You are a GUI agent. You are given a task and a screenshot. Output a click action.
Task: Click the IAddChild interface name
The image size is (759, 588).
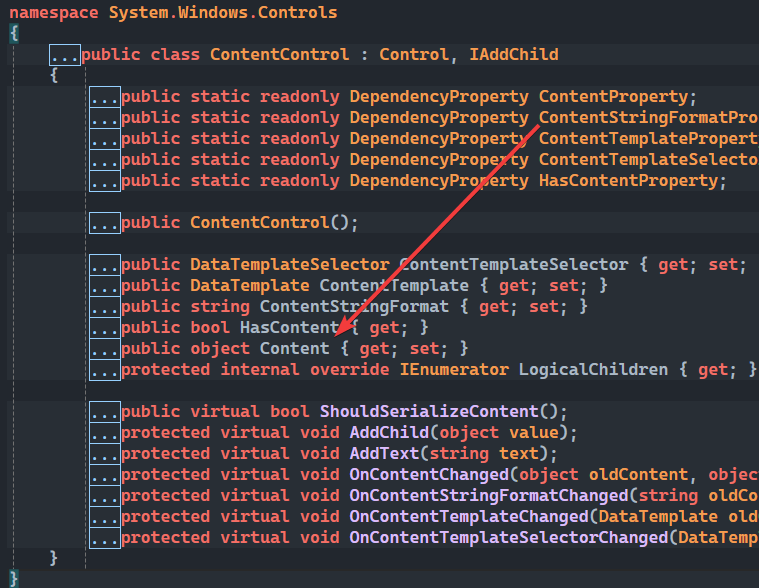click(514, 55)
